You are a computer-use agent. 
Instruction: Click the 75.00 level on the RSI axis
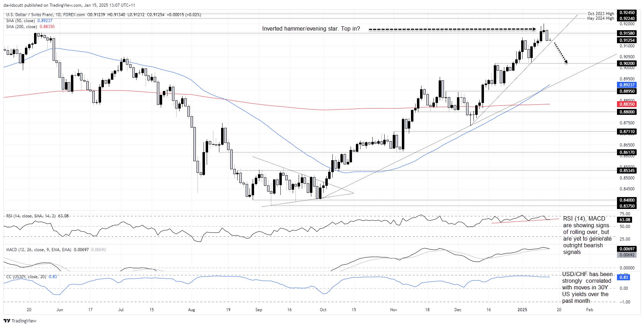(625, 214)
